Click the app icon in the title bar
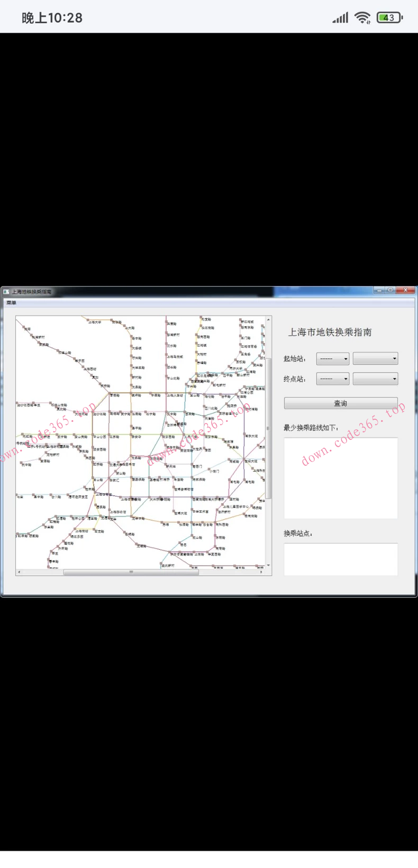Screen dimensions: 418x868 point(6,291)
